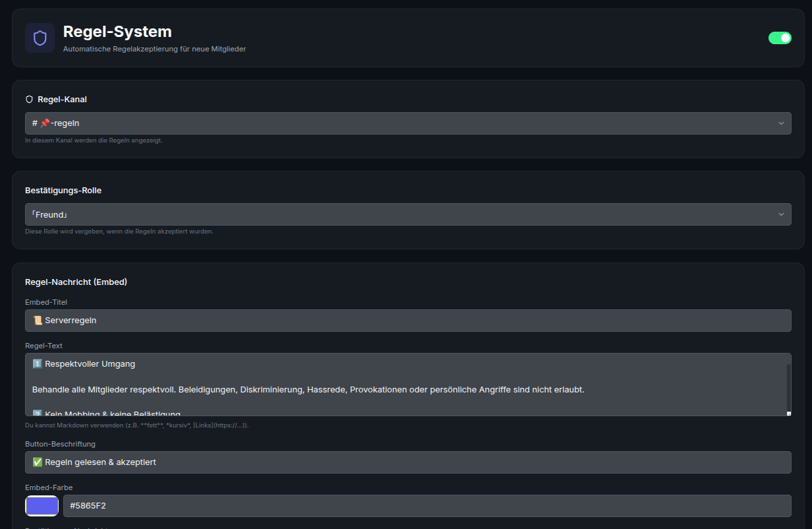Click chevron arrow of the Bestätigungs-Rolle selector
Viewport: 812px width, 529px height.
click(x=781, y=214)
